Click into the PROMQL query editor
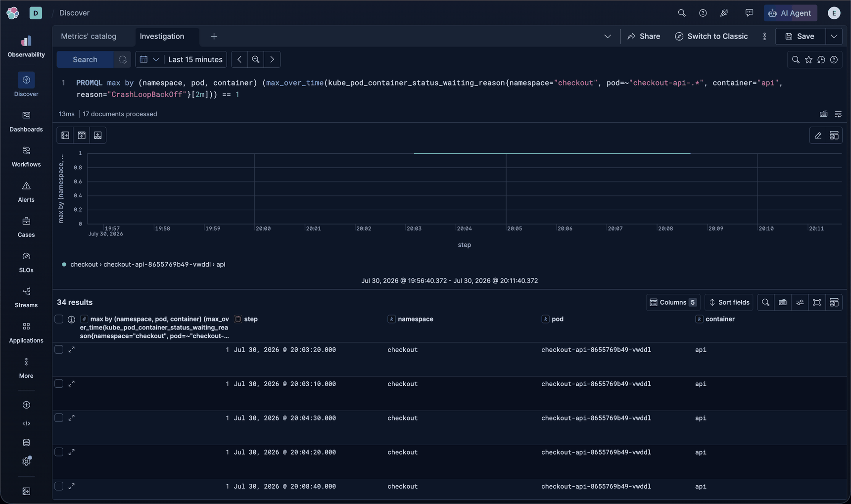 coord(450,89)
